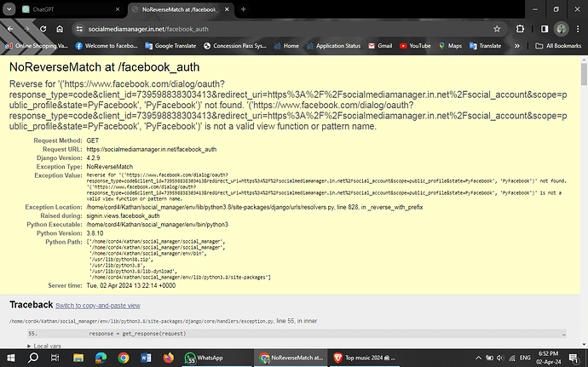Screen dimensions: 588x367
Task: Click Python Executable path value
Action: 157,225
